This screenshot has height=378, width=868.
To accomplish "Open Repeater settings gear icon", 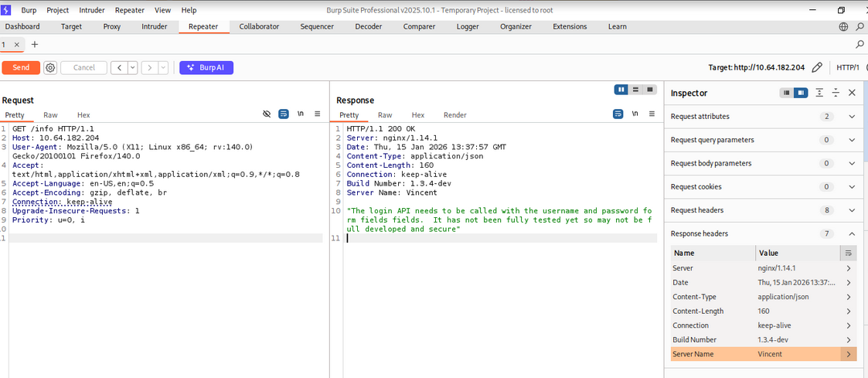I will (x=50, y=68).
